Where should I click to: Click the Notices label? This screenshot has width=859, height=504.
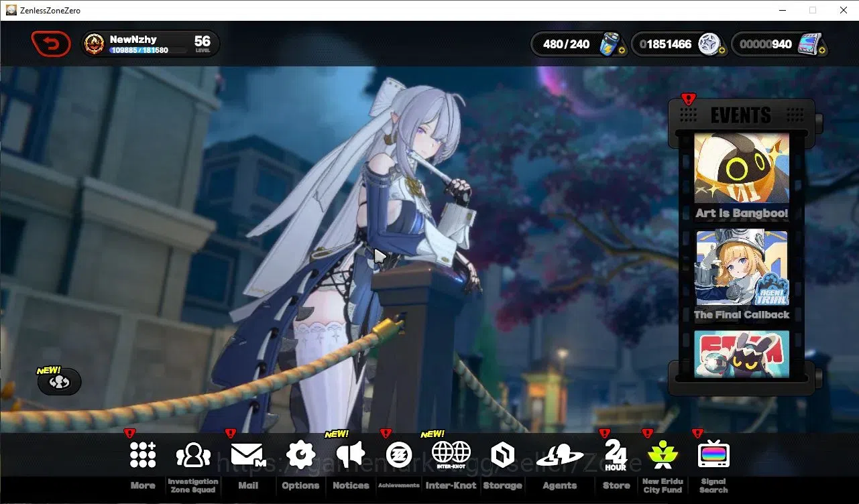pyautogui.click(x=351, y=485)
